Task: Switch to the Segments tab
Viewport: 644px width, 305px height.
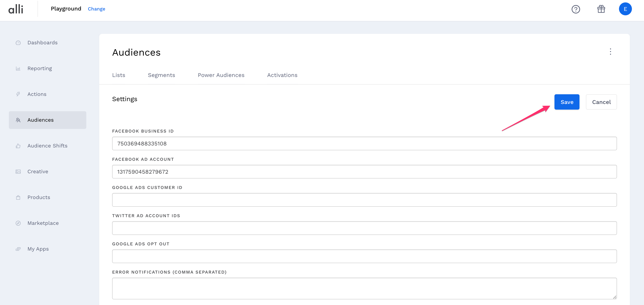Action: [x=161, y=75]
